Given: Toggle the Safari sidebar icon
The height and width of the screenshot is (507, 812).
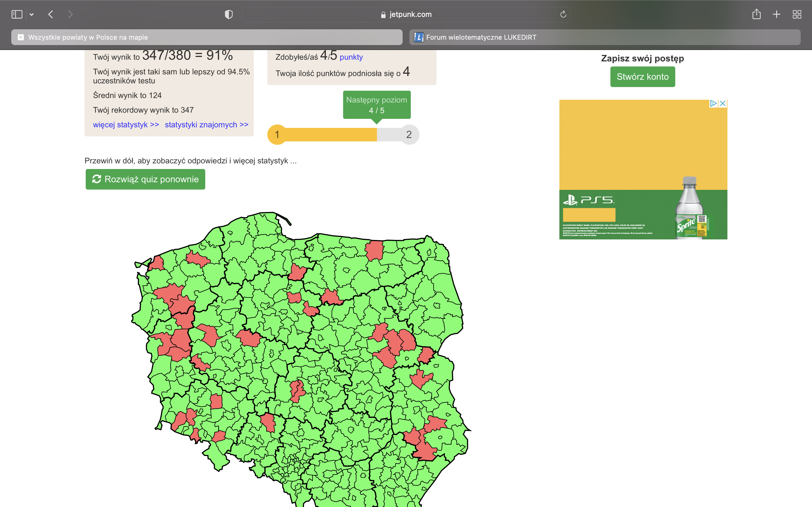Looking at the screenshot, I should (x=17, y=14).
